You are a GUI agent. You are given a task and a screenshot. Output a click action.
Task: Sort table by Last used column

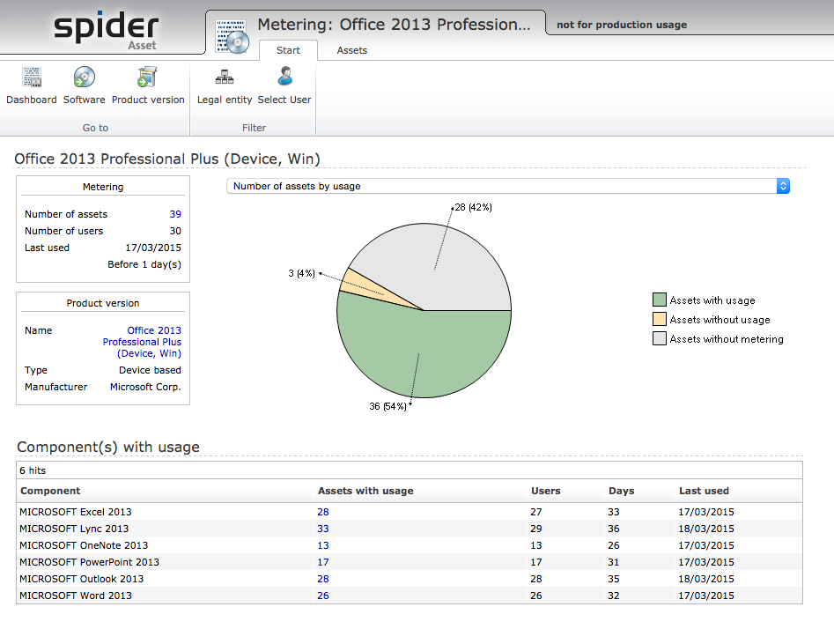tap(704, 491)
